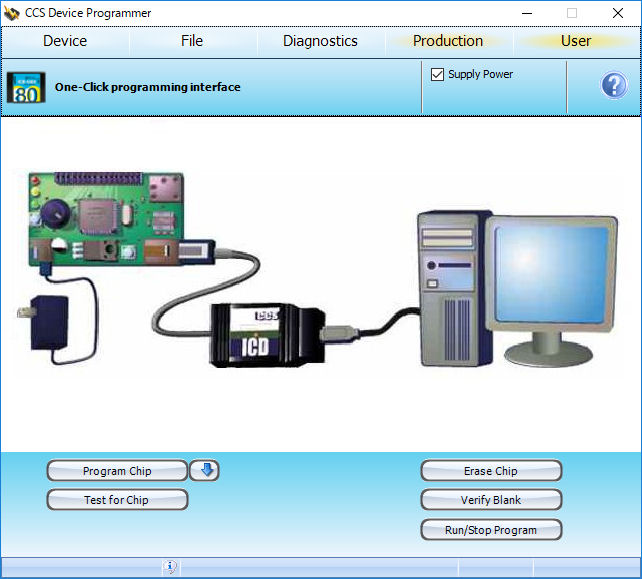
Task: Click the info icon in the status bar
Action: point(170,568)
